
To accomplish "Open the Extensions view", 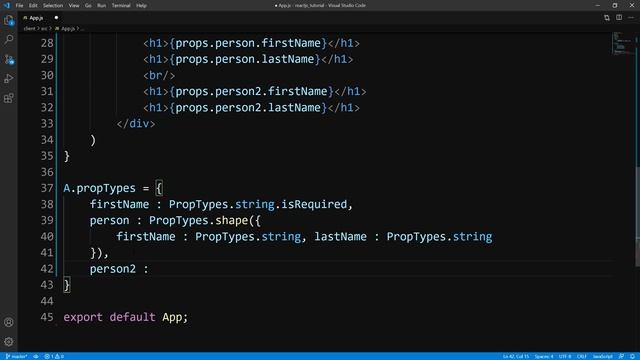I will coord(9,98).
